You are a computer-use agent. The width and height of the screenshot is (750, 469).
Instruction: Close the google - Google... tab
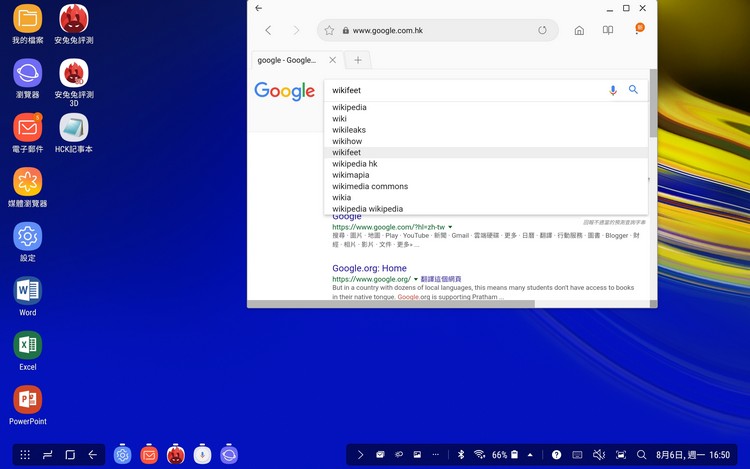(x=332, y=60)
